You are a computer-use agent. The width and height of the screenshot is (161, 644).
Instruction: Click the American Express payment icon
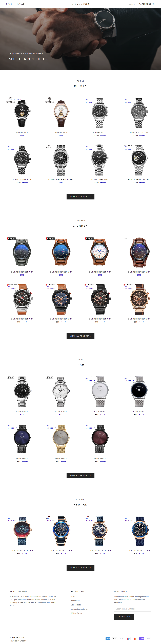(x=108, y=638)
